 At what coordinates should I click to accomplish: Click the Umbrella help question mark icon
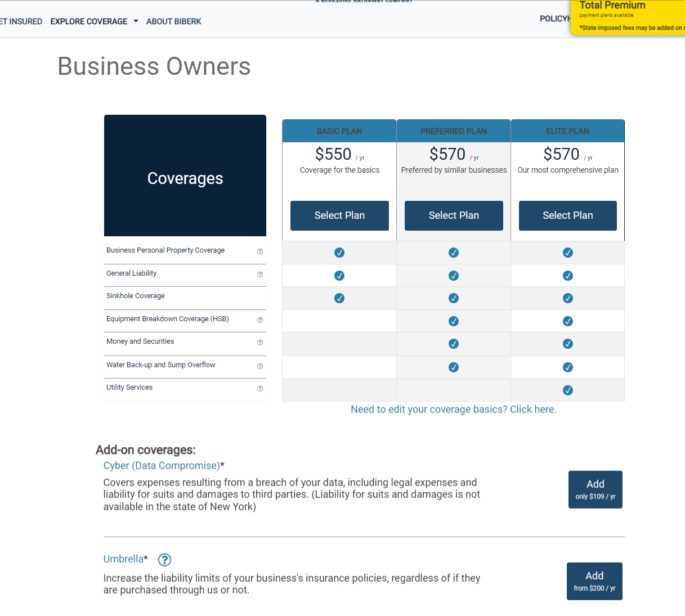pyautogui.click(x=164, y=560)
